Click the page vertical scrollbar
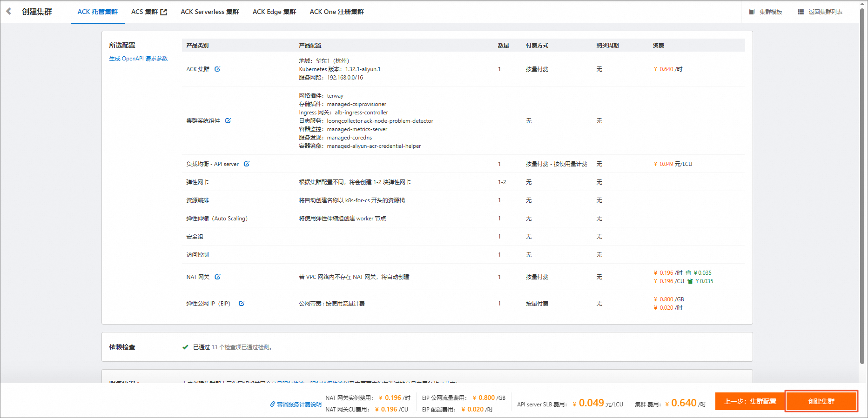The image size is (868, 418). 862,186
